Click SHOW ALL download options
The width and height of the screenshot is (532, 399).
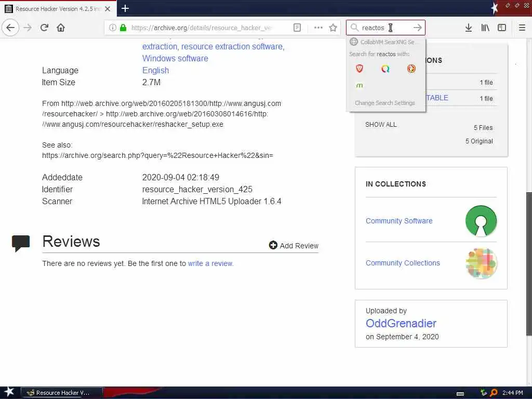381,125
